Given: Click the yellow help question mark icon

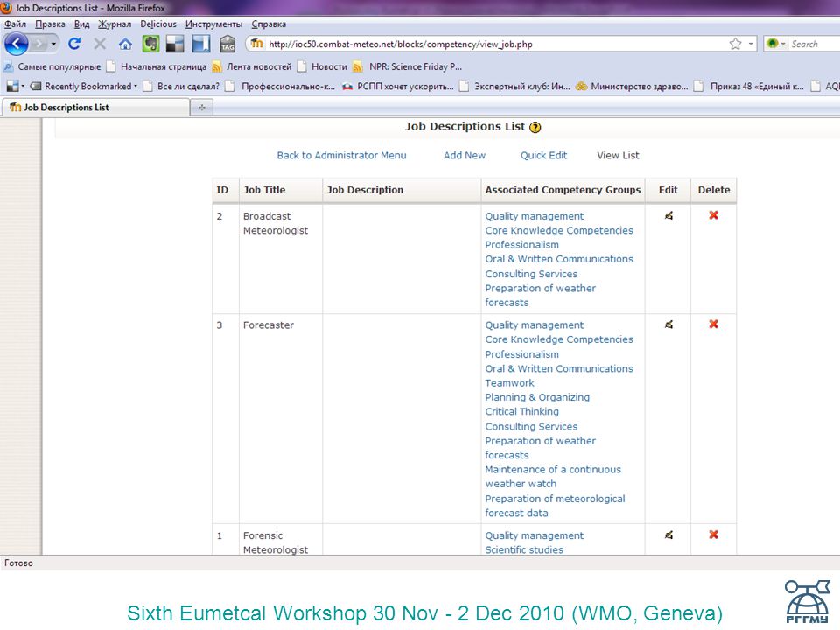Looking at the screenshot, I should point(535,128).
